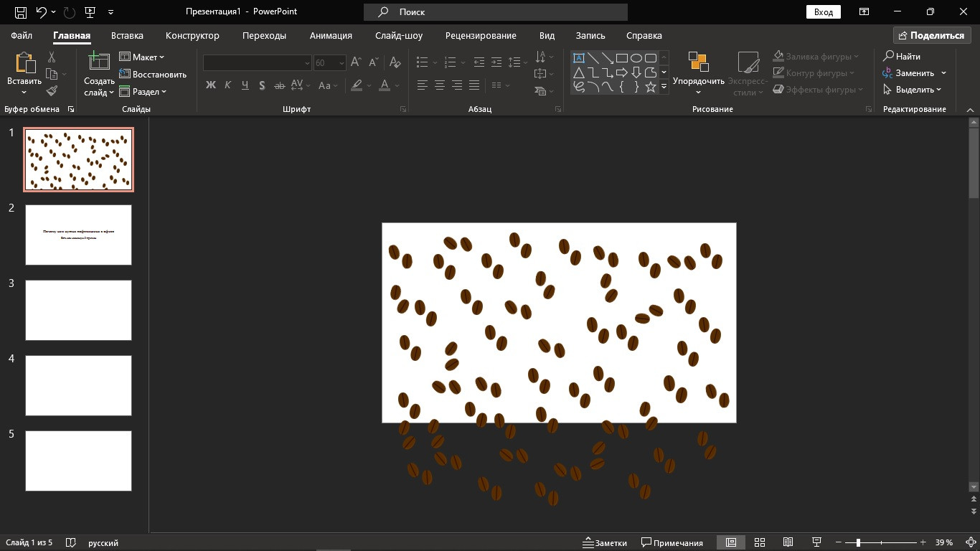Viewport: 980px width, 551px height.
Task: Click the Clear Formatting icon
Action: (395, 63)
